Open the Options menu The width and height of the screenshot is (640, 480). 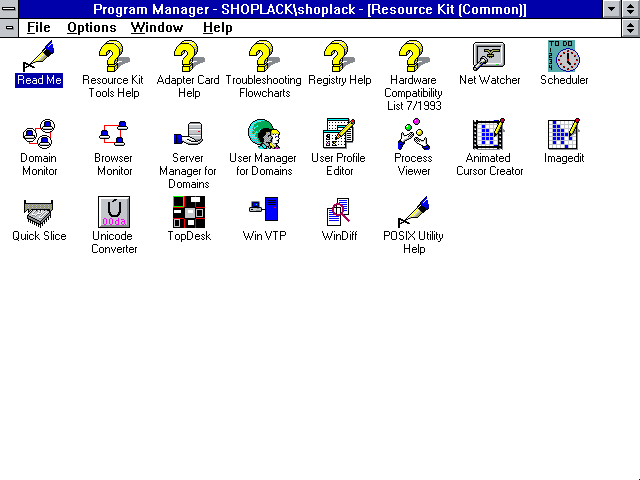[x=92, y=27]
